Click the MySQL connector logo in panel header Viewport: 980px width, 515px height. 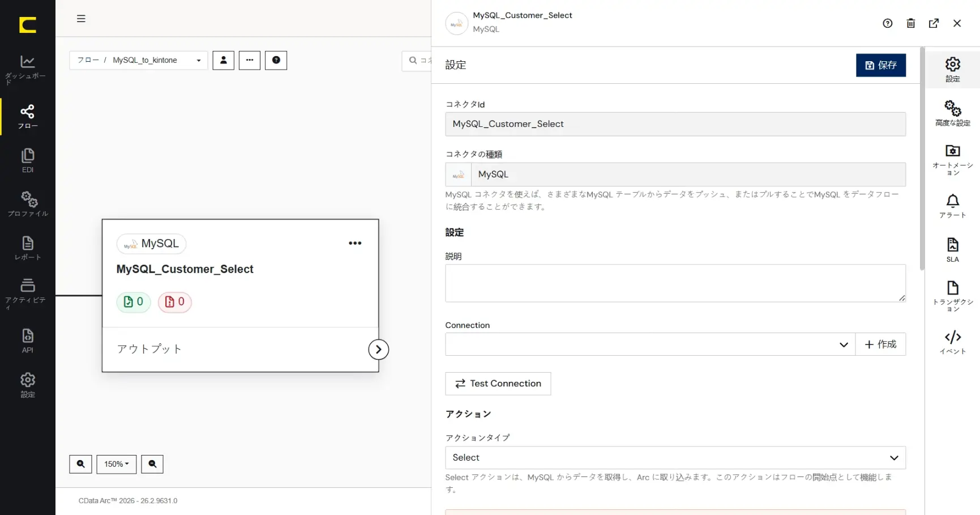click(457, 24)
